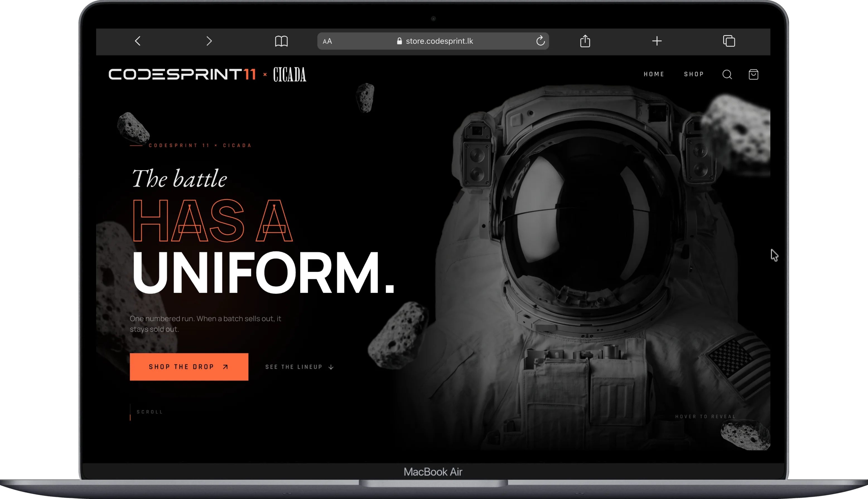Click the CODESPRINT 11 × CICADA eyebrow text
868x499 pixels.
point(200,145)
